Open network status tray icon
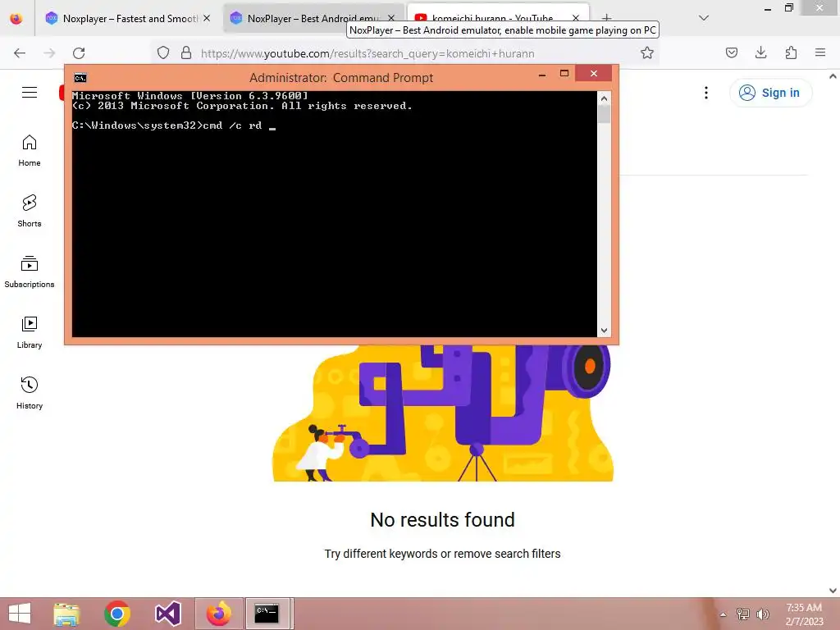Image resolution: width=840 pixels, height=630 pixels. click(x=743, y=614)
